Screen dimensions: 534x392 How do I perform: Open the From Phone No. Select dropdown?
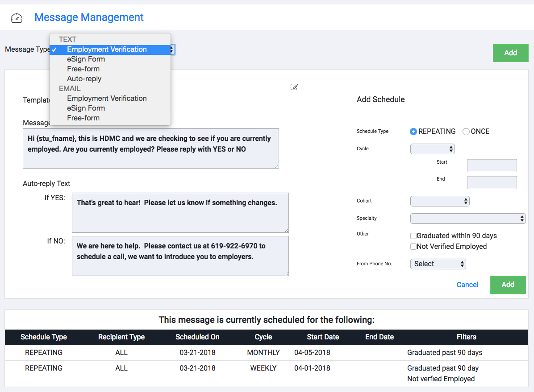[x=438, y=264]
